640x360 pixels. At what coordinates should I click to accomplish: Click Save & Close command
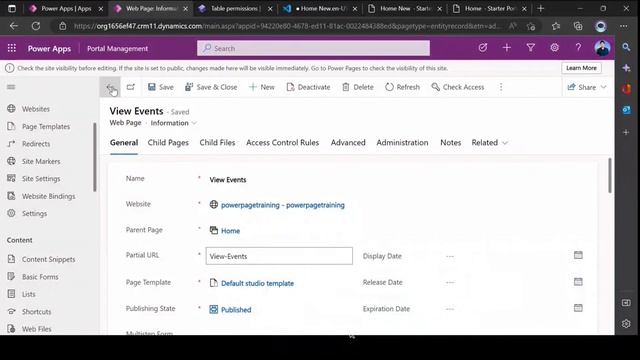point(211,87)
